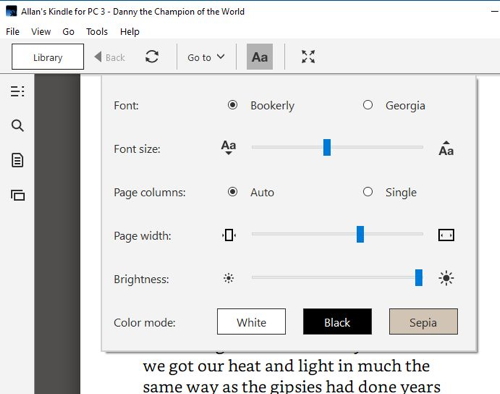
Task: Click the Brightness slider handle
Action: 419,278
